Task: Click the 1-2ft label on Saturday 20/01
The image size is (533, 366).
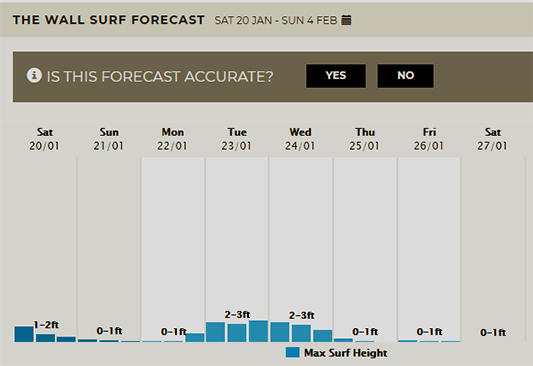Action: coord(46,325)
